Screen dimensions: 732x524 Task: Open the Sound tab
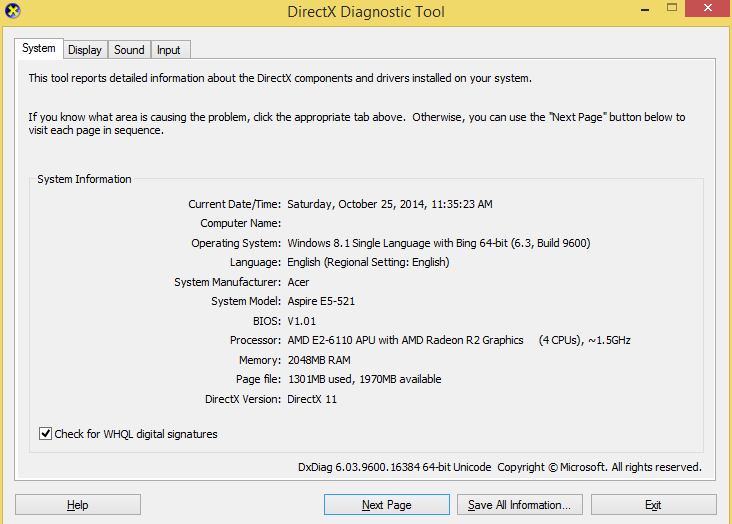(129, 50)
